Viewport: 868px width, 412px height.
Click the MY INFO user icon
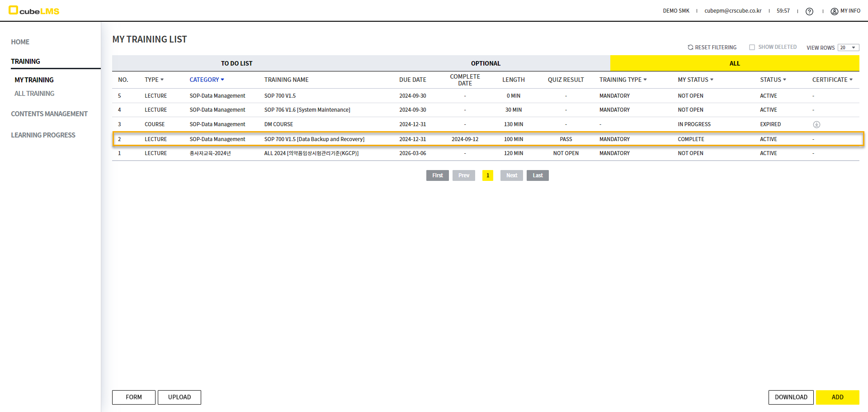834,11
